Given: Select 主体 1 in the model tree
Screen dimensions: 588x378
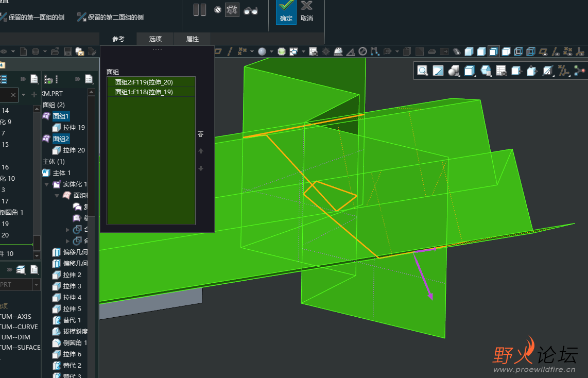Looking at the screenshot, I should pos(57,173).
